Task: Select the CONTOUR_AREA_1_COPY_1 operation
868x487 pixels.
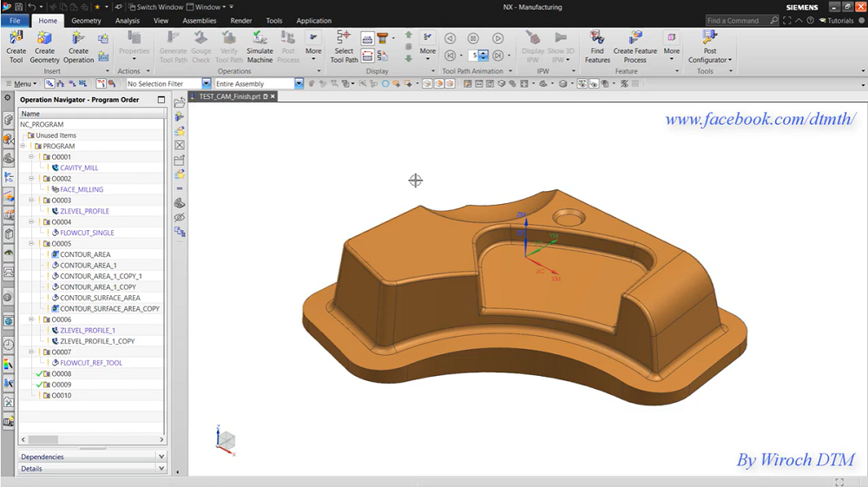Action: 101,276
